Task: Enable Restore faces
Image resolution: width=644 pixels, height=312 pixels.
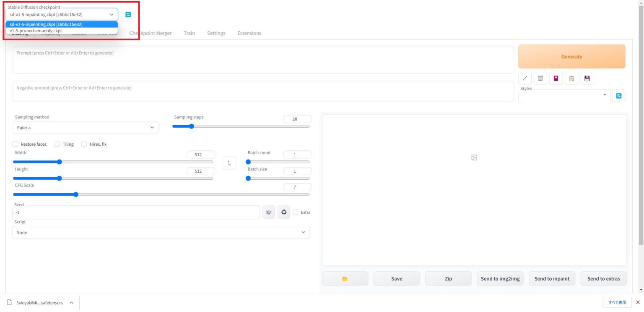Action: click(x=16, y=144)
